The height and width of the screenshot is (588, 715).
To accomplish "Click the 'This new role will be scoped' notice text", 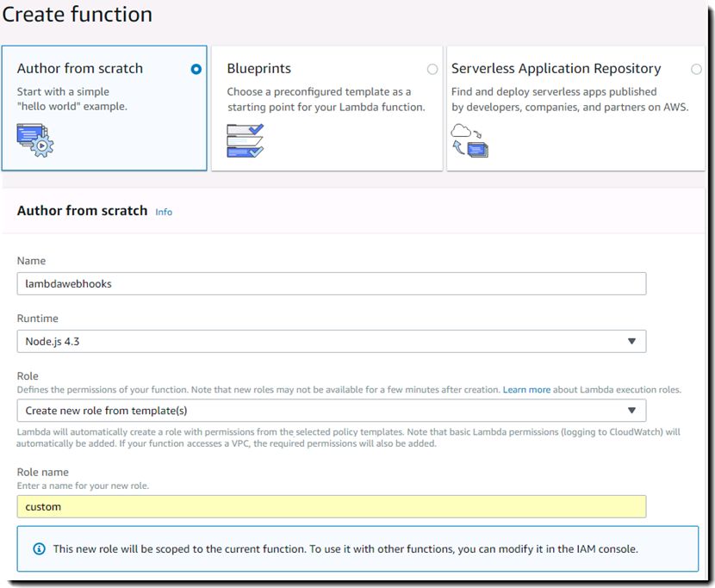I will [345, 548].
